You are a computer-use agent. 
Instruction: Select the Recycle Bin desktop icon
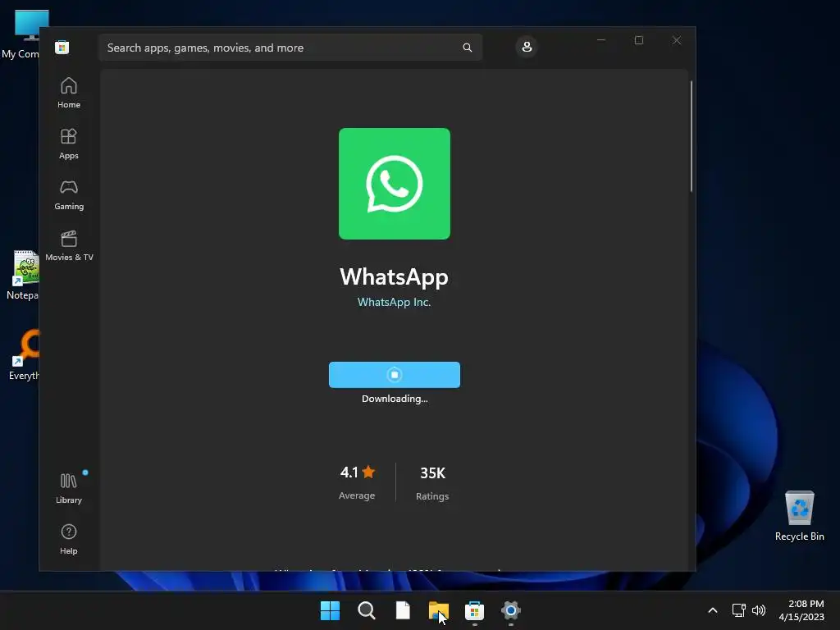[799, 515]
